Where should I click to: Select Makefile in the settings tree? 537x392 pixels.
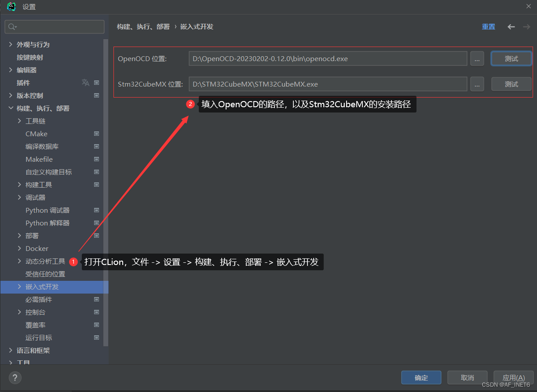(39, 159)
